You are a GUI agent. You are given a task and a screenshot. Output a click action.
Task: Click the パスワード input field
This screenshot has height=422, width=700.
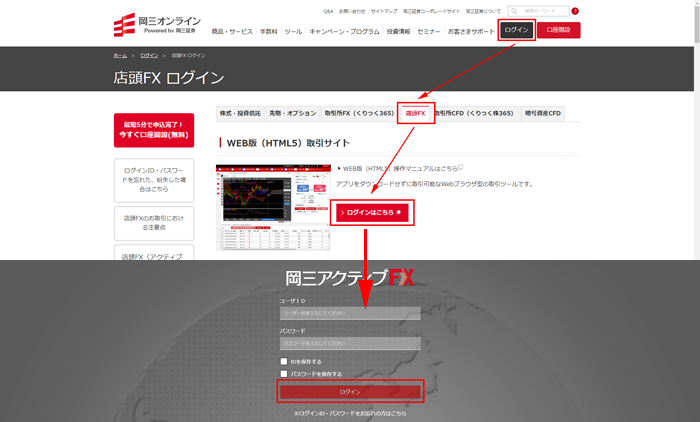[350, 343]
